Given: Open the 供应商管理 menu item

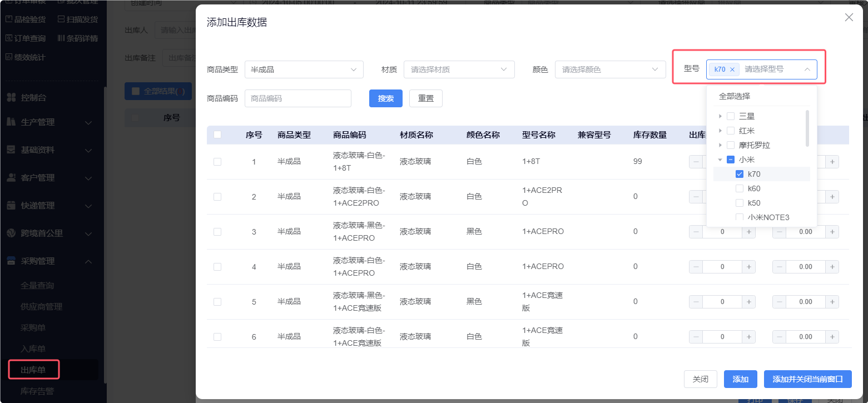Looking at the screenshot, I should [41, 307].
